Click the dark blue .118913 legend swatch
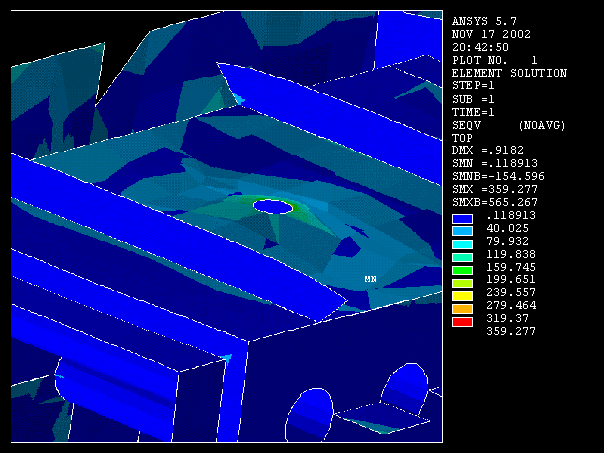 click(x=462, y=216)
